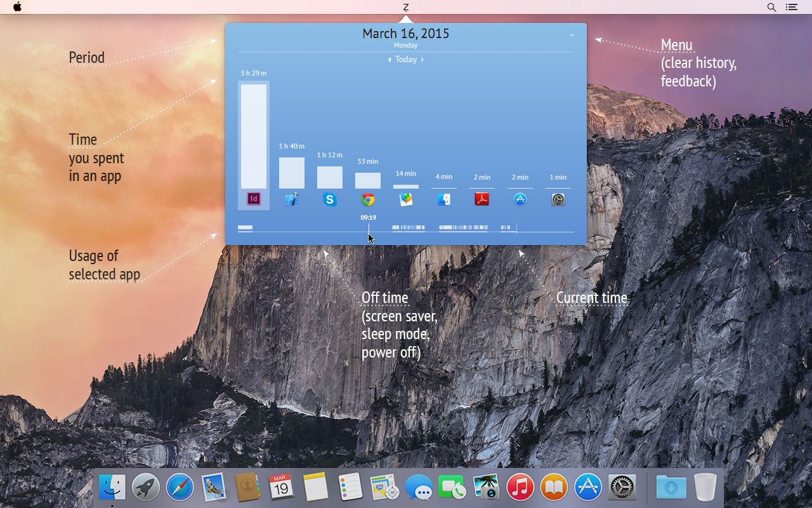Click the Xcode app icon in chart
812x508 pixels.
292,199
